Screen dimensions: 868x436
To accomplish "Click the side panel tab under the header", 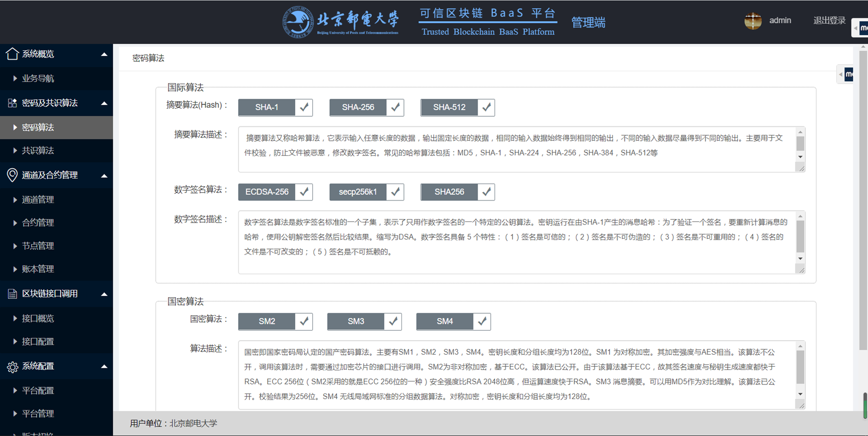I will point(845,75).
